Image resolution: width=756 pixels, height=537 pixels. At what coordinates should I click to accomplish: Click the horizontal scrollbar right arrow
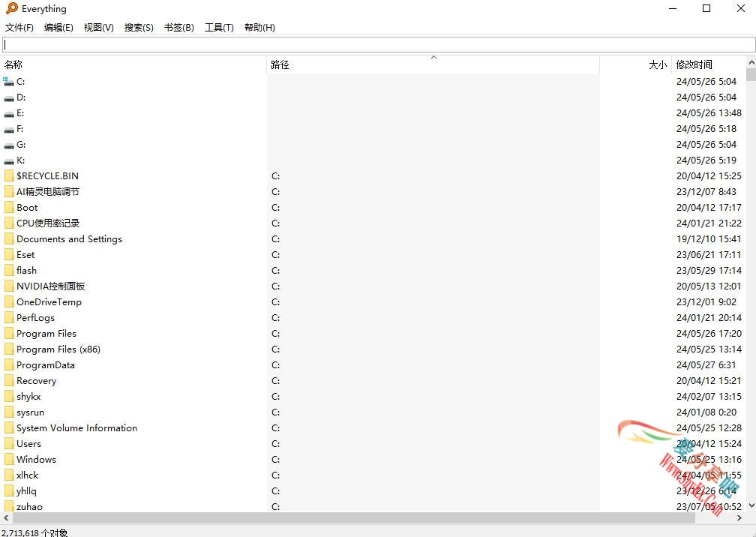[x=739, y=517]
